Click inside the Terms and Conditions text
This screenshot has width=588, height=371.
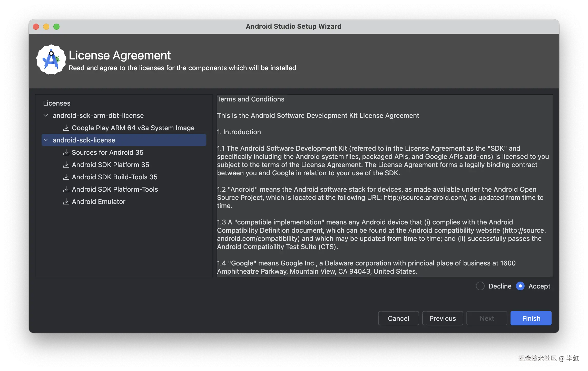pyautogui.click(x=382, y=184)
